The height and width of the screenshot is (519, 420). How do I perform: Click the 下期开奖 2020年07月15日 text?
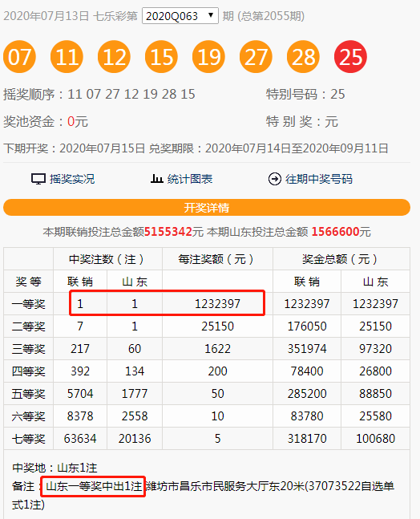point(75,148)
